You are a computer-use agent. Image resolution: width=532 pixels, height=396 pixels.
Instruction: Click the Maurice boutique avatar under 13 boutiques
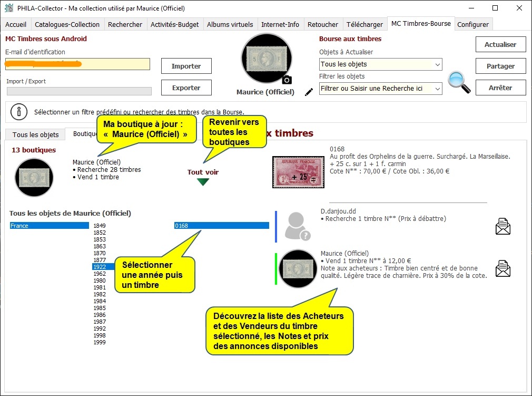34,177
